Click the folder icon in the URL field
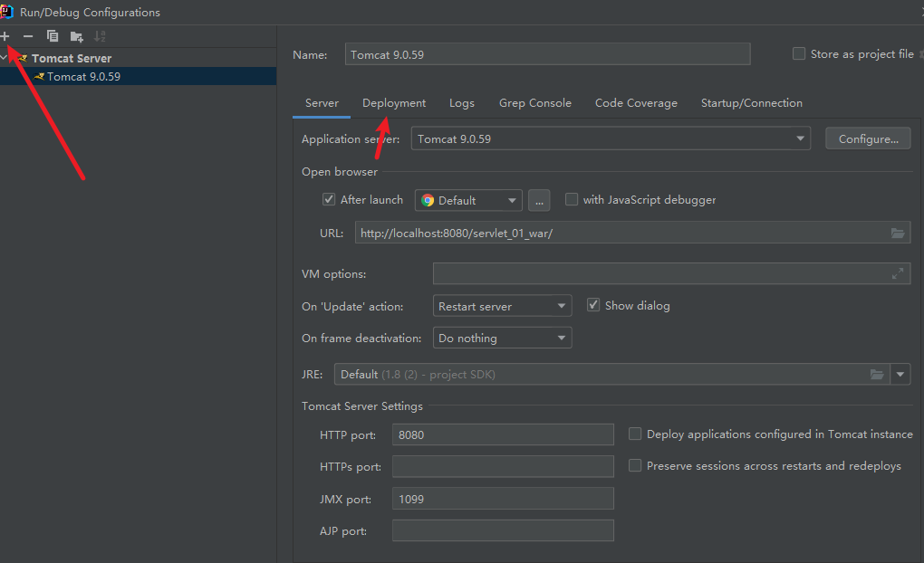This screenshot has width=924, height=563. (898, 234)
